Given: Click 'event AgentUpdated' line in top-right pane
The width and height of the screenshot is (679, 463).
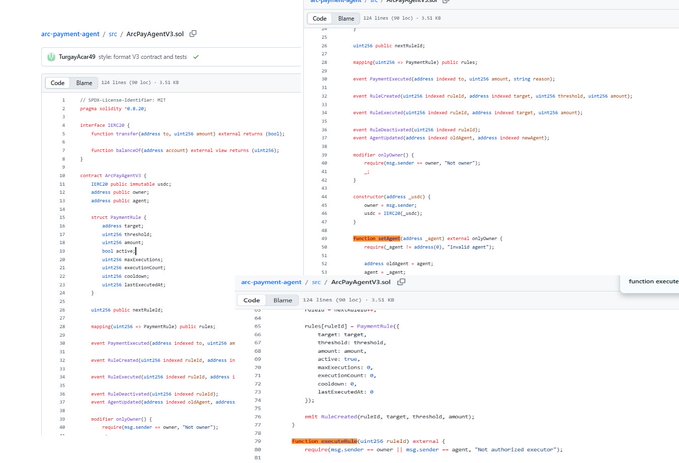Looking at the screenshot, I should (451, 138).
